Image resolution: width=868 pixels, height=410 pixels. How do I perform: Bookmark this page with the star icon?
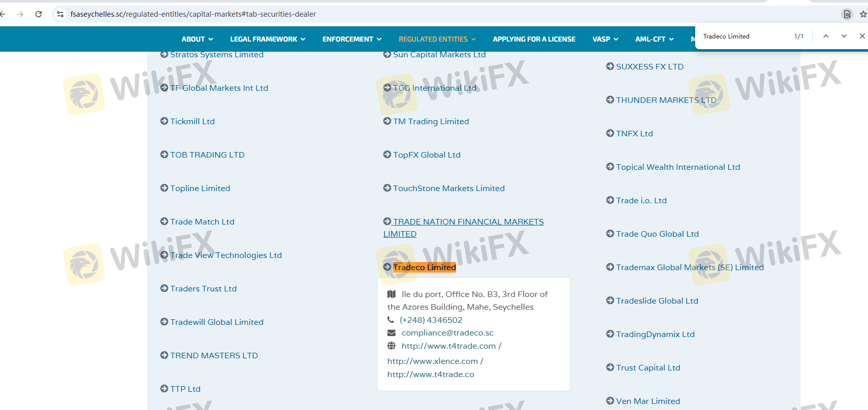point(863,14)
